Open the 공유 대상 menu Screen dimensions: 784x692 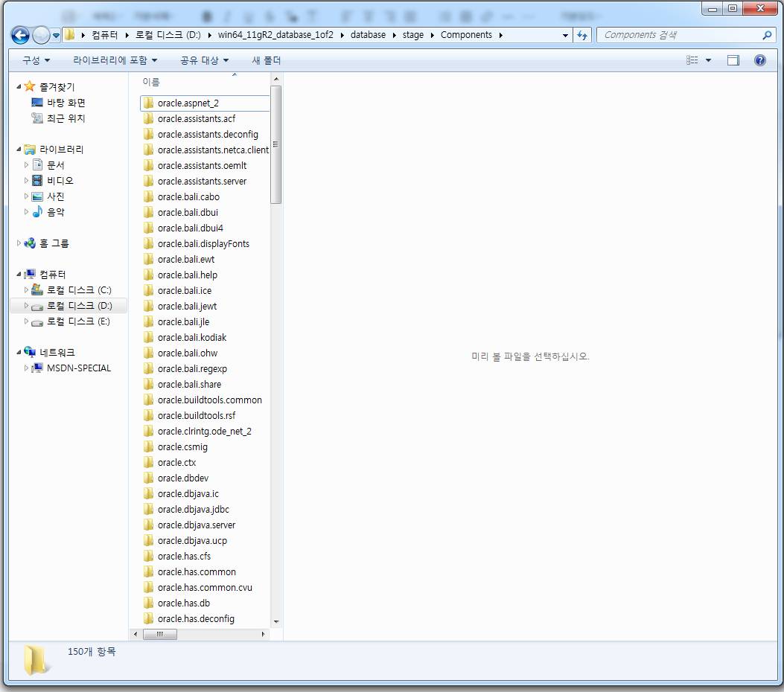coord(204,60)
